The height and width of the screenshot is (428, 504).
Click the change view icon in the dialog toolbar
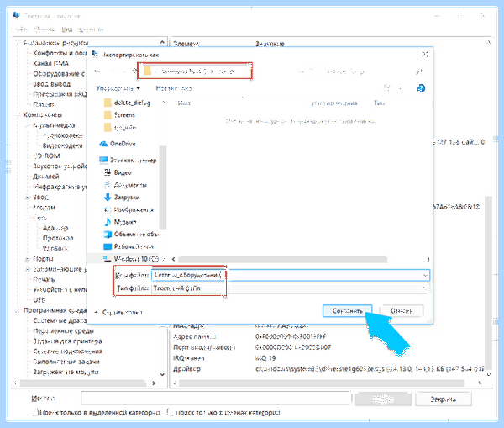(x=389, y=87)
